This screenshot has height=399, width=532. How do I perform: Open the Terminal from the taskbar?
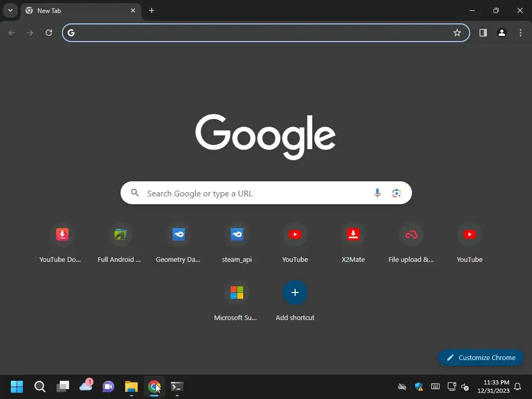177,387
